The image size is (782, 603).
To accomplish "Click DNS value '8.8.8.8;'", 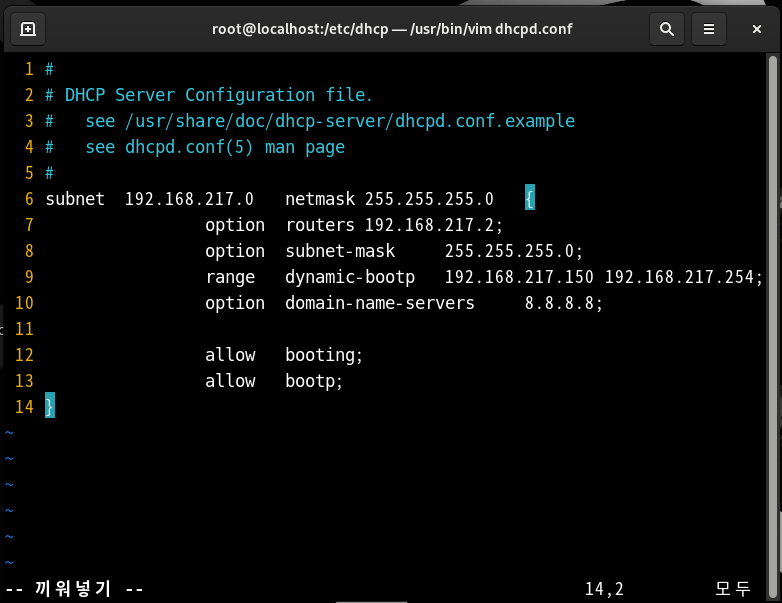I will (564, 303).
